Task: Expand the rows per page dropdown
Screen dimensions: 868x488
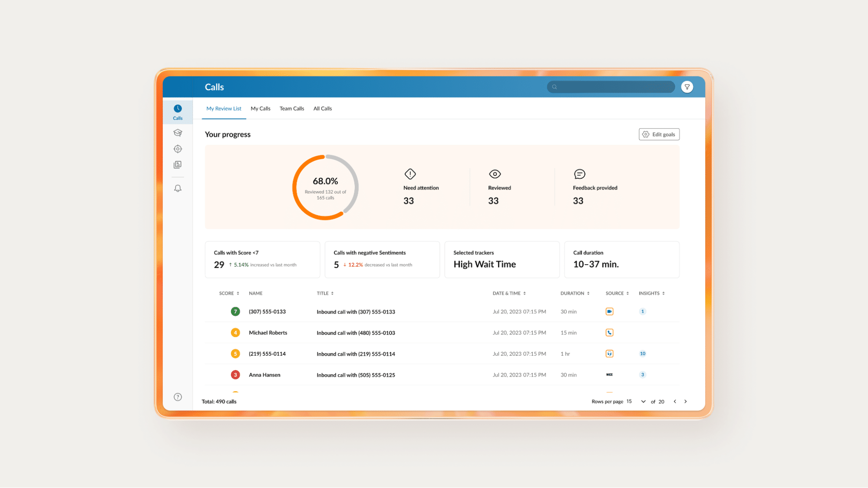Action: pos(643,402)
